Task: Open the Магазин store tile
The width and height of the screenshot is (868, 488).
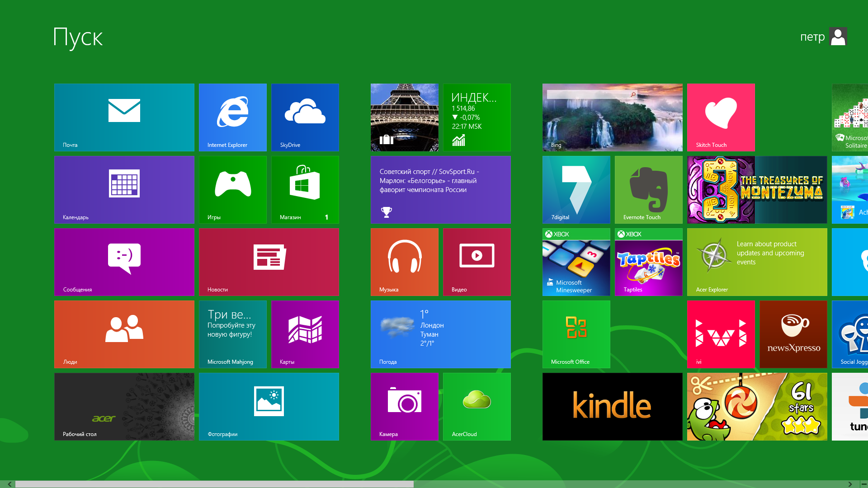Action: (x=305, y=190)
